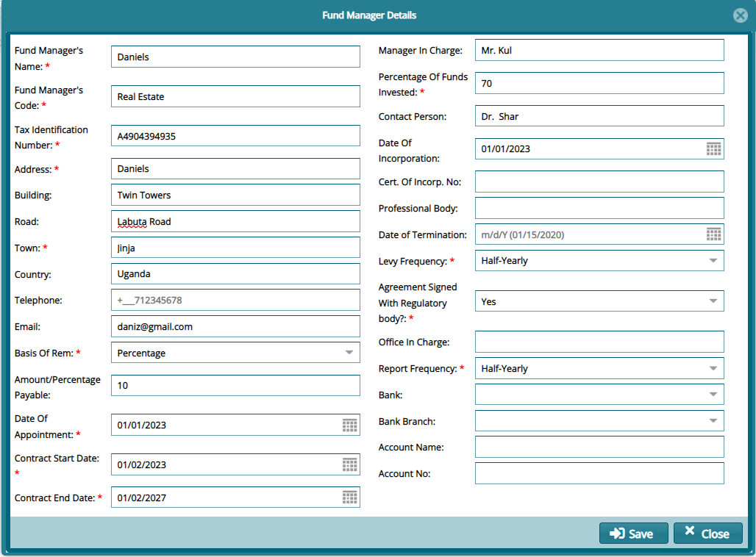Expand the Levy Frequency dropdown
Screen dimensions: 756x557
[x=713, y=261]
